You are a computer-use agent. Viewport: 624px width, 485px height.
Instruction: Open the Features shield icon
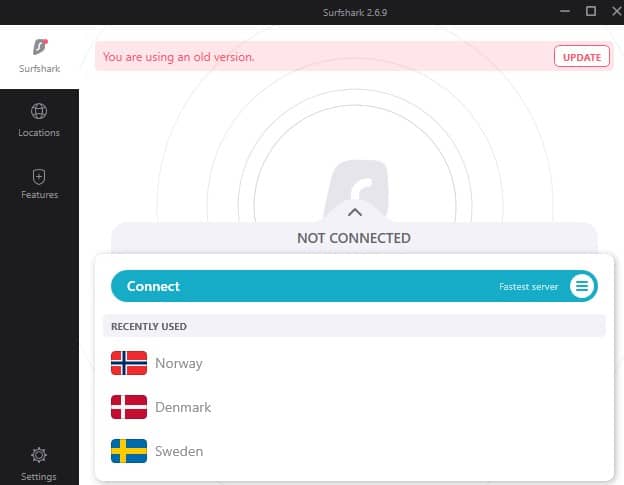pyautogui.click(x=39, y=177)
